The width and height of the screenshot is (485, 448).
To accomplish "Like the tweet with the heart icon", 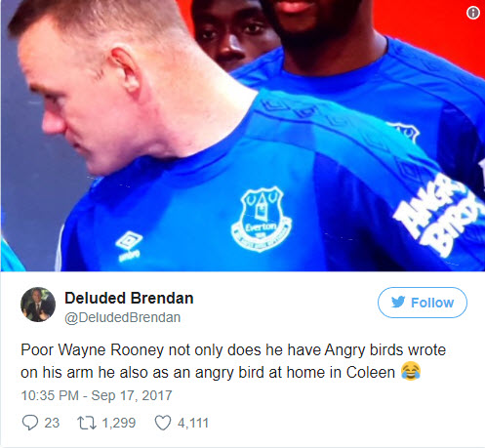I will point(163,423).
